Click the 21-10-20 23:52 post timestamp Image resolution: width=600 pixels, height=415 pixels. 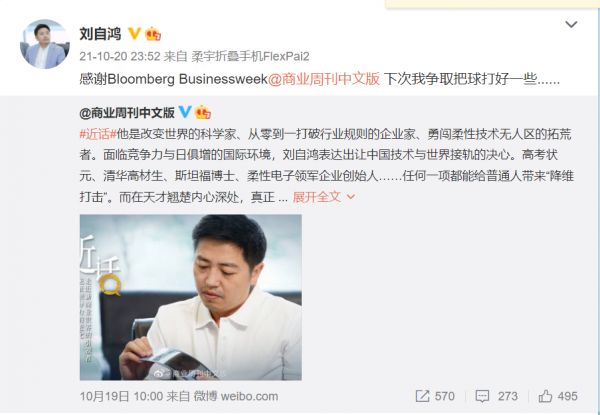pos(120,57)
